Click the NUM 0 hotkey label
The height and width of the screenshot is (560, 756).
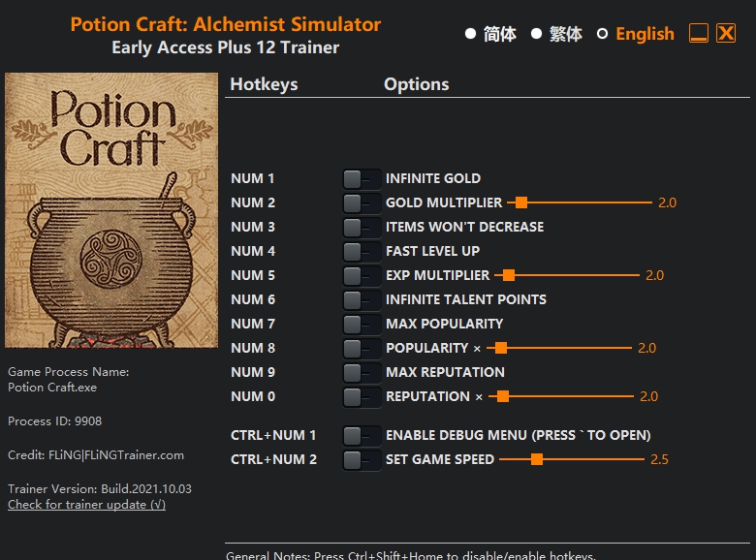253,396
